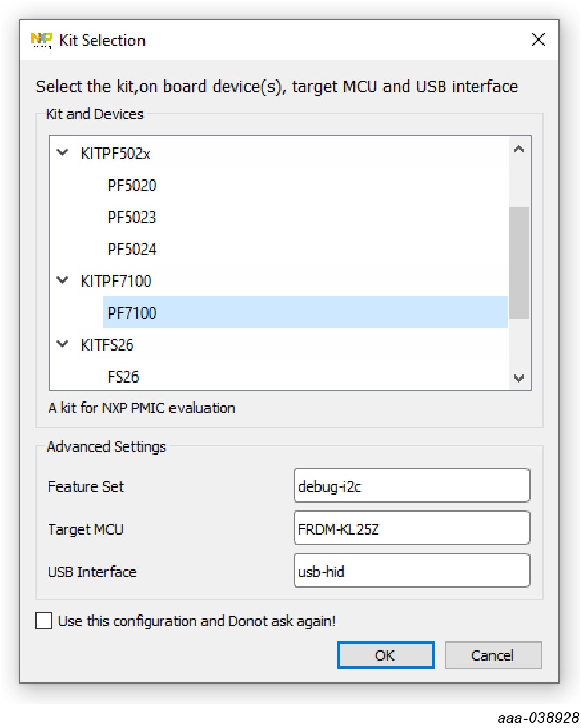The image size is (581, 728).
Task: Collapse the KITPF502x tree node
Action: 63,153
